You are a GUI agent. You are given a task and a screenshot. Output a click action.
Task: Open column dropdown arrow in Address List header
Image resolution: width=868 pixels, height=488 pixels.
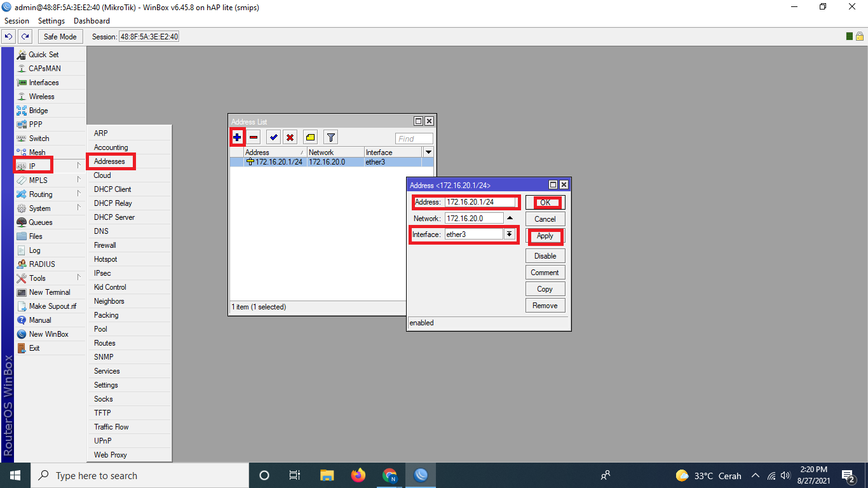click(x=428, y=152)
